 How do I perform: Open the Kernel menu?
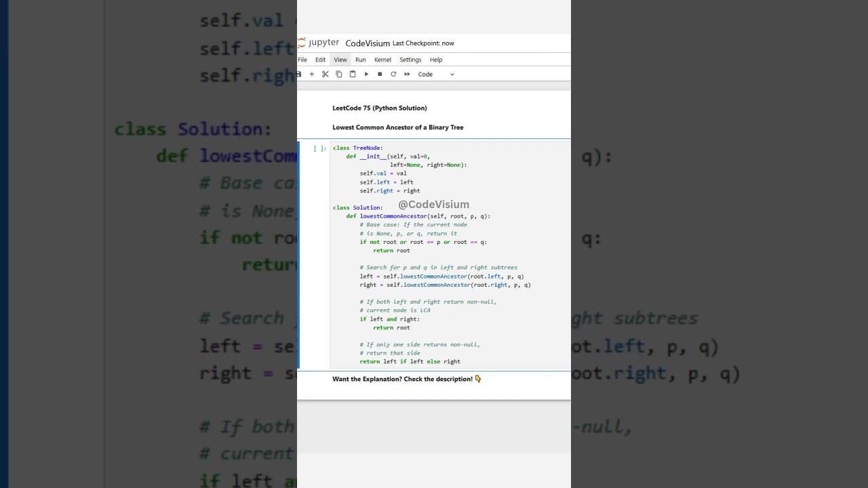[x=382, y=60]
